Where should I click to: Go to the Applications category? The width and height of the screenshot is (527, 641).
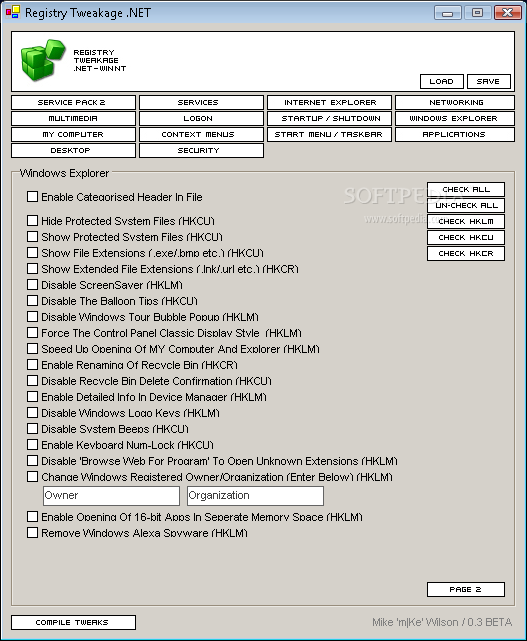(455, 134)
